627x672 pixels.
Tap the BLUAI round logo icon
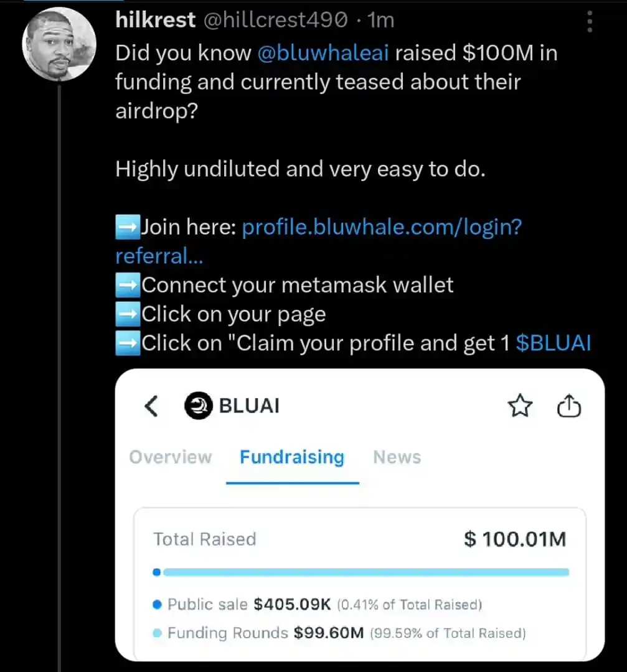pos(199,406)
